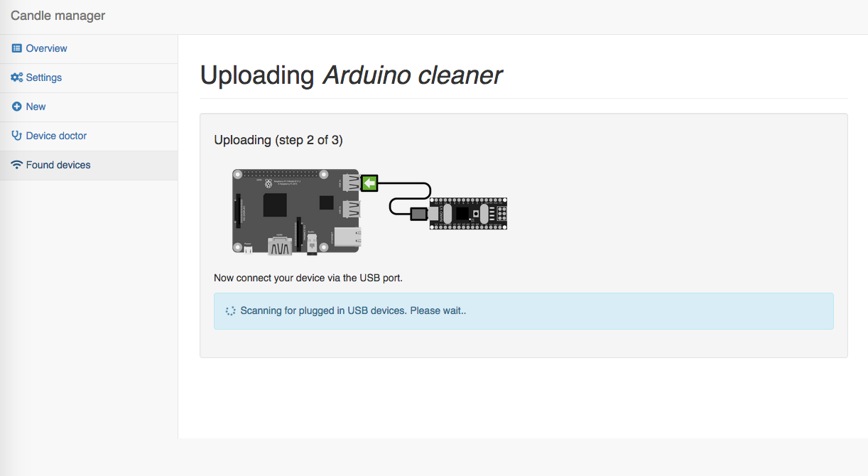868x476 pixels.
Task: Click the Arduino Nano board image
Action: pos(468,213)
